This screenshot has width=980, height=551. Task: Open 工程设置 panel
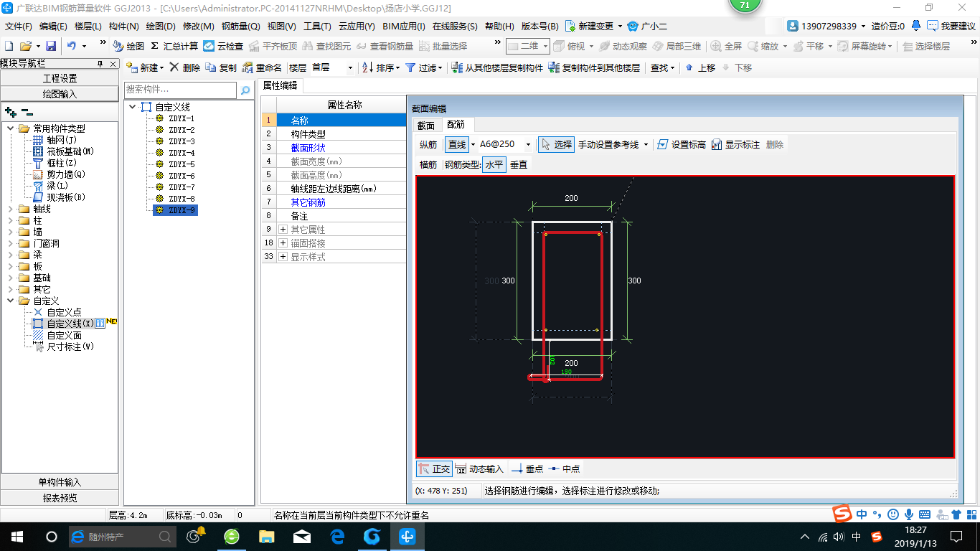(x=60, y=78)
